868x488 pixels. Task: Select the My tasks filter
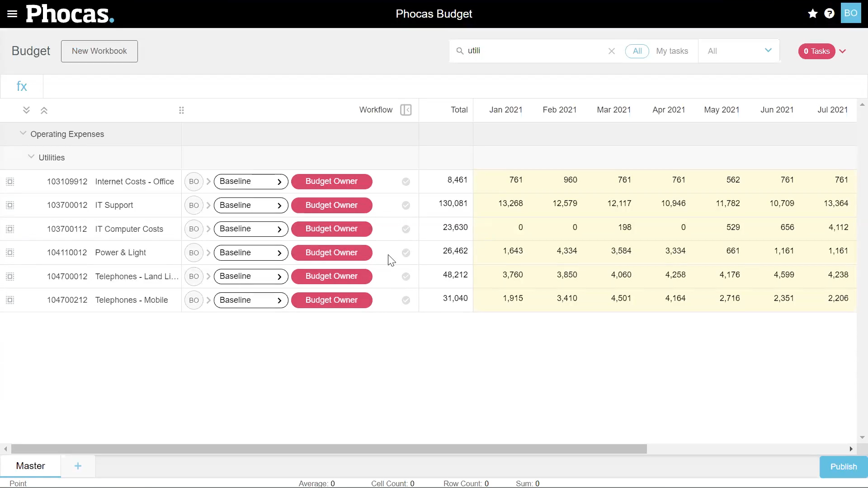click(672, 51)
